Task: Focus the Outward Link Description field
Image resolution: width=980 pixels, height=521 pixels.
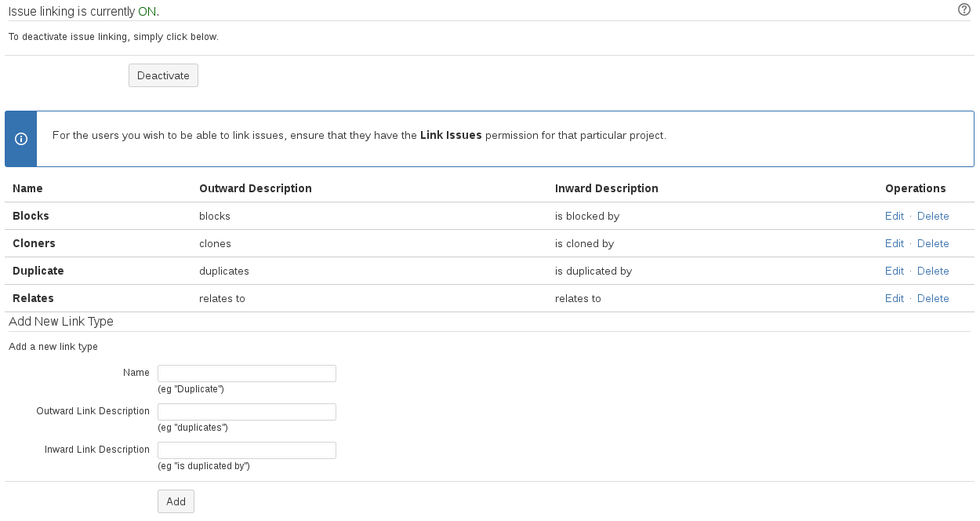Action: [247, 412]
